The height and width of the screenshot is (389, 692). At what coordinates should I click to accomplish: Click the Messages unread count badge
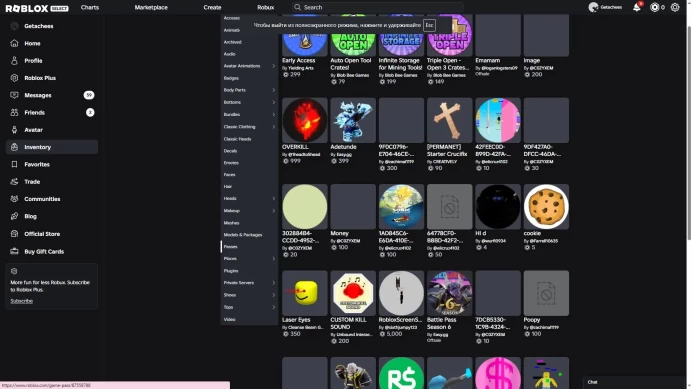click(x=89, y=95)
